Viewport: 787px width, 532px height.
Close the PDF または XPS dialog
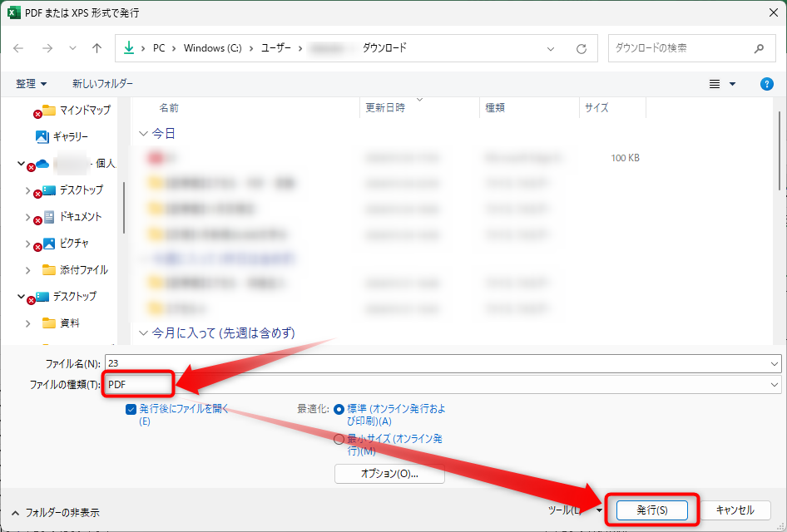tap(773, 12)
